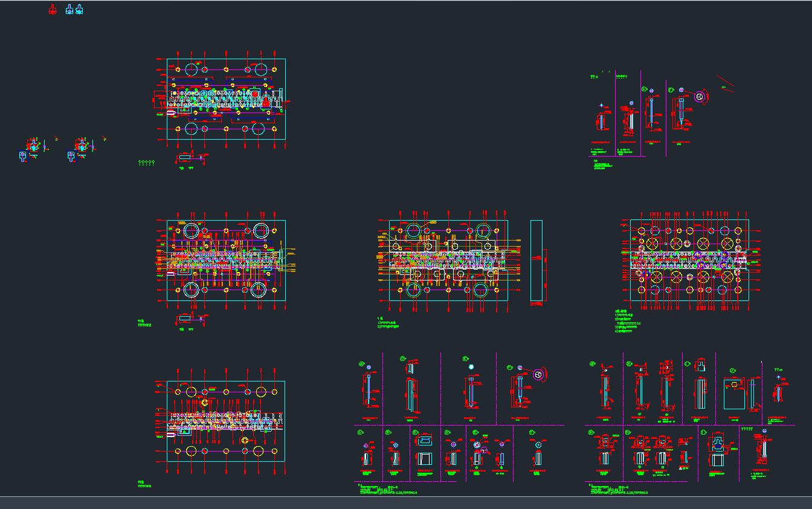Click top-left yellow crossed circle in right plate
812x509 pixels.
click(x=652, y=242)
